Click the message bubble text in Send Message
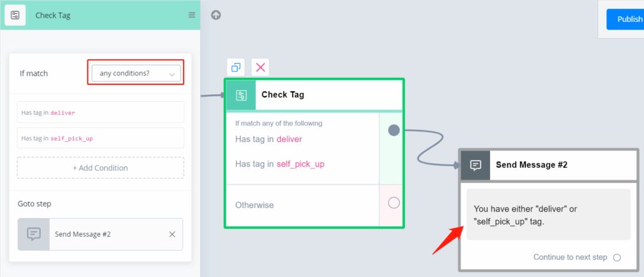644x277 pixels. pyautogui.click(x=548, y=215)
